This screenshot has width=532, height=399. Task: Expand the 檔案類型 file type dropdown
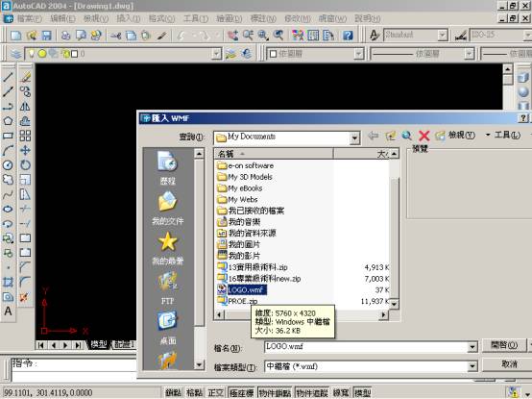pos(472,366)
